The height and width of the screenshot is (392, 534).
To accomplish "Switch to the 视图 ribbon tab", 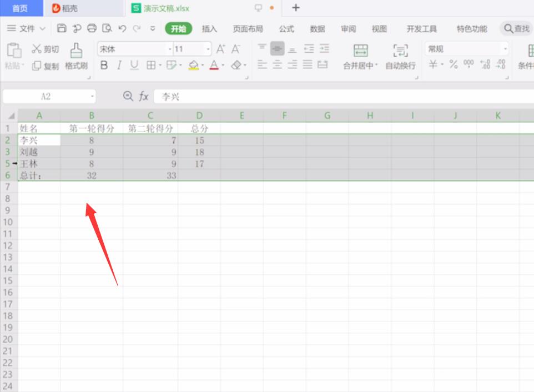I will tap(379, 29).
